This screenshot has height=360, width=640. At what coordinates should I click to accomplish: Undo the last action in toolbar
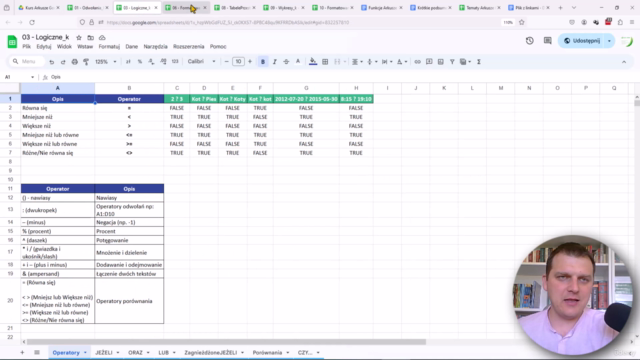(x=51, y=62)
